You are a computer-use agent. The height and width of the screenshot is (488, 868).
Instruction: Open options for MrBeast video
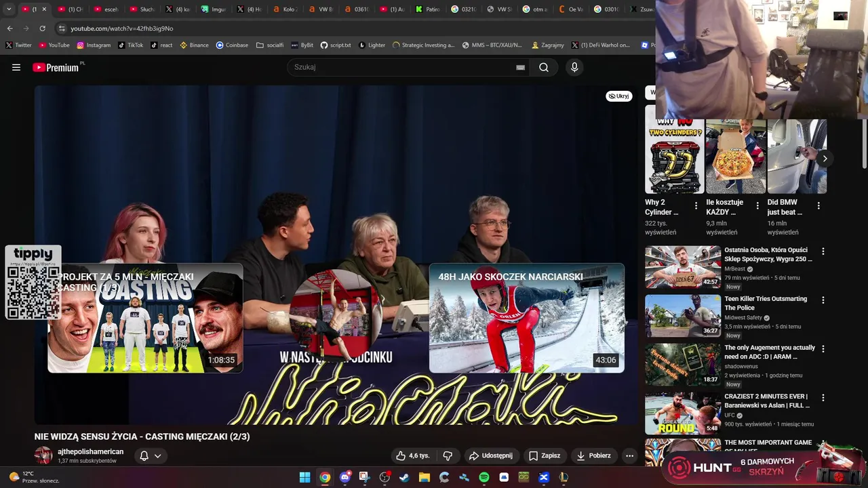pyautogui.click(x=823, y=251)
